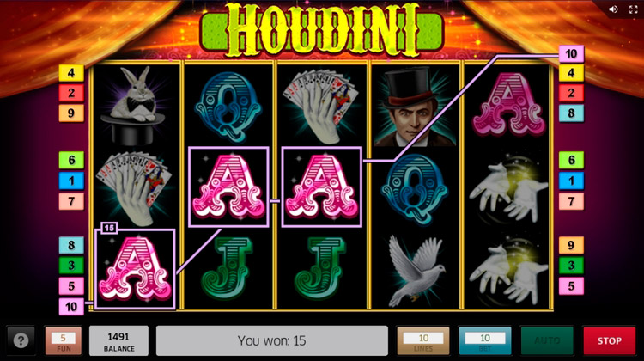Viewport: 644px width, 361px height.
Task: Mute the game sound speaker icon
Action: click(613, 9)
